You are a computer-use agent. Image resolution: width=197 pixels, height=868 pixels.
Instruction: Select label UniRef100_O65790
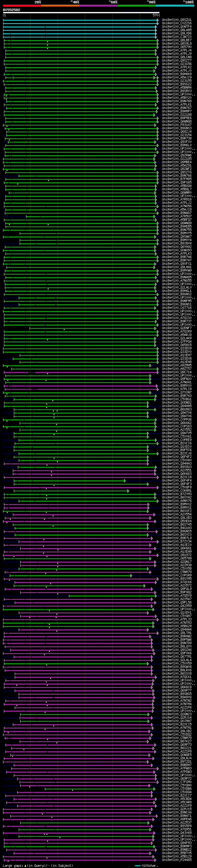coord(176,47)
